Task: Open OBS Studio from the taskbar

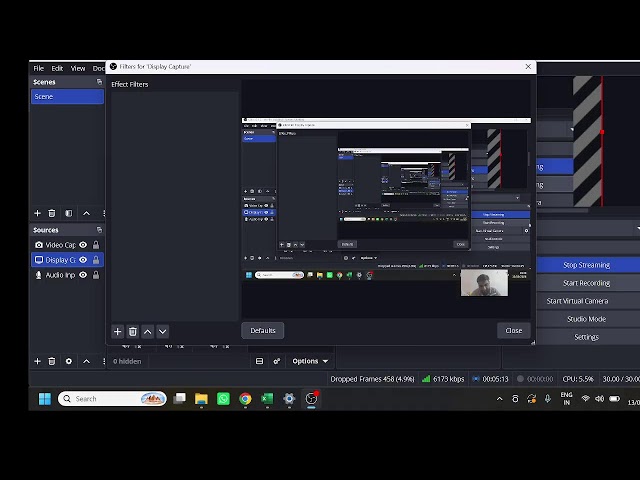Action: [311, 399]
